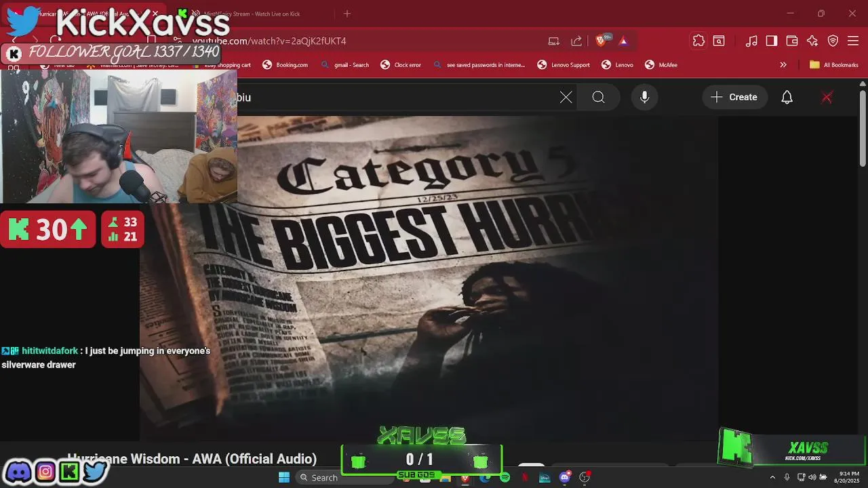Open the media playlist music note icon

click(751, 41)
